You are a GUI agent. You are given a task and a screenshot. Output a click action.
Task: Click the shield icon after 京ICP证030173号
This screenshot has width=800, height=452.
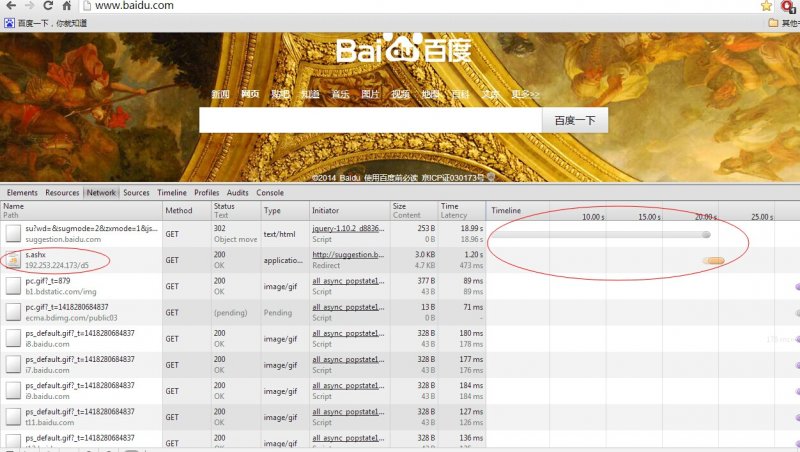click(x=491, y=178)
